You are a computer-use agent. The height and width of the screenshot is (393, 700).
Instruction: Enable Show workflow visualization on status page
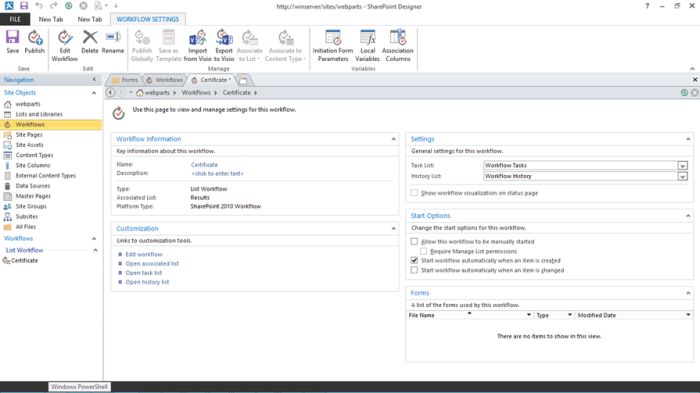[414, 193]
